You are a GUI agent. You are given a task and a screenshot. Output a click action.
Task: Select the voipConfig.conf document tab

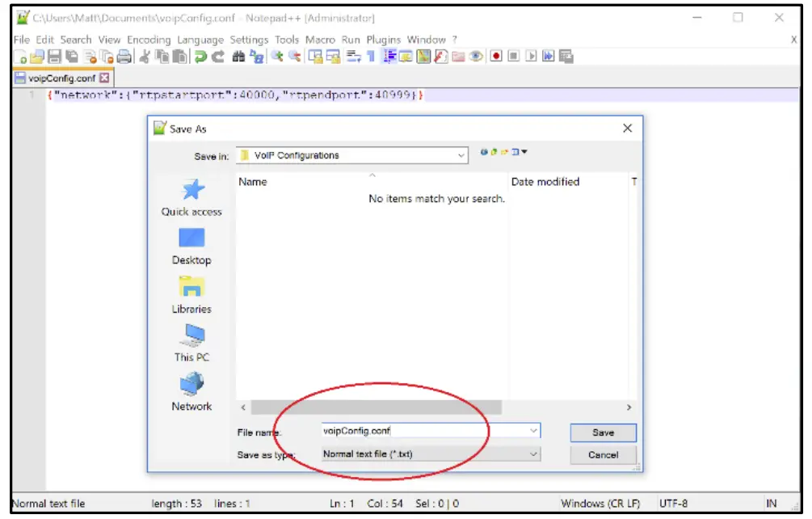[x=61, y=78]
